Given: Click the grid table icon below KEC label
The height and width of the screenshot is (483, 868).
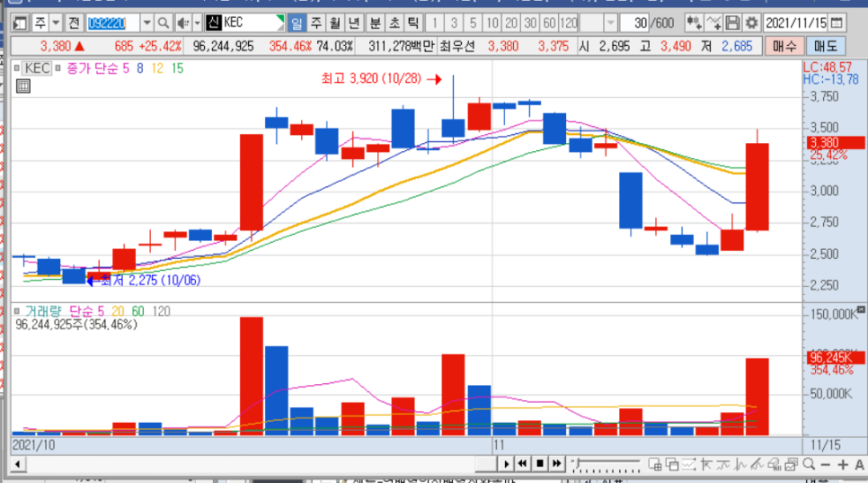Looking at the screenshot, I should coord(23,85).
